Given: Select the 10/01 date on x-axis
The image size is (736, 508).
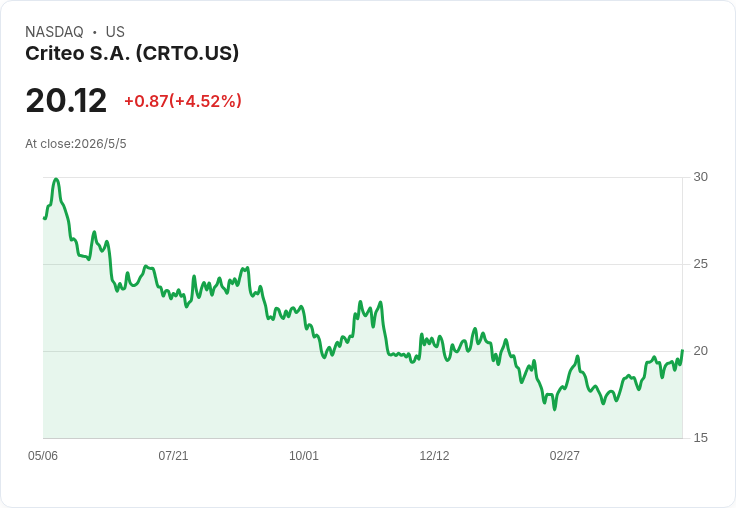Looking at the screenshot, I should click(304, 456).
